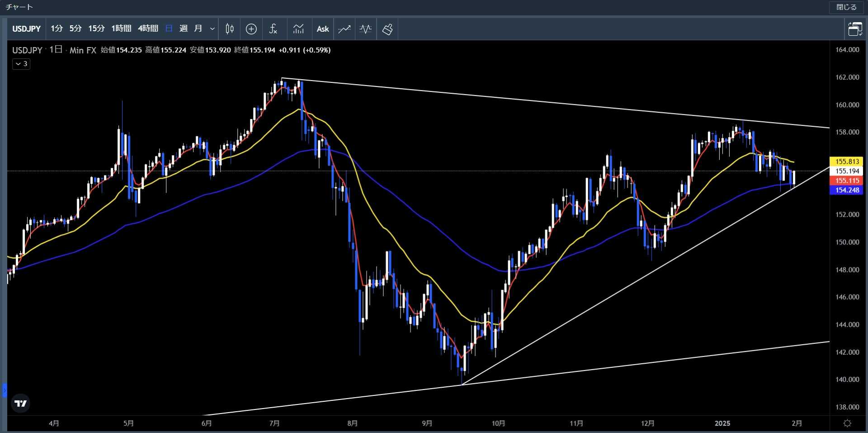Open the timeframe dropdown arrow

(x=212, y=29)
